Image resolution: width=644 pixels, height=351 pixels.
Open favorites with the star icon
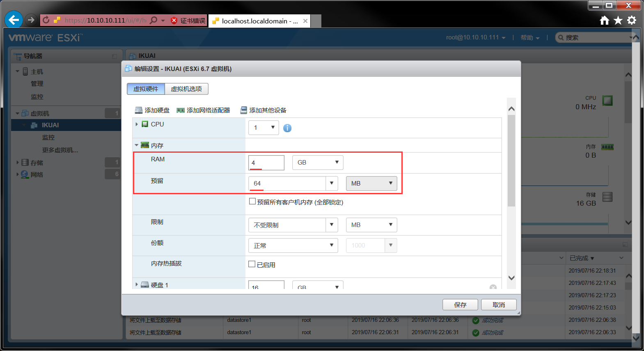point(618,21)
